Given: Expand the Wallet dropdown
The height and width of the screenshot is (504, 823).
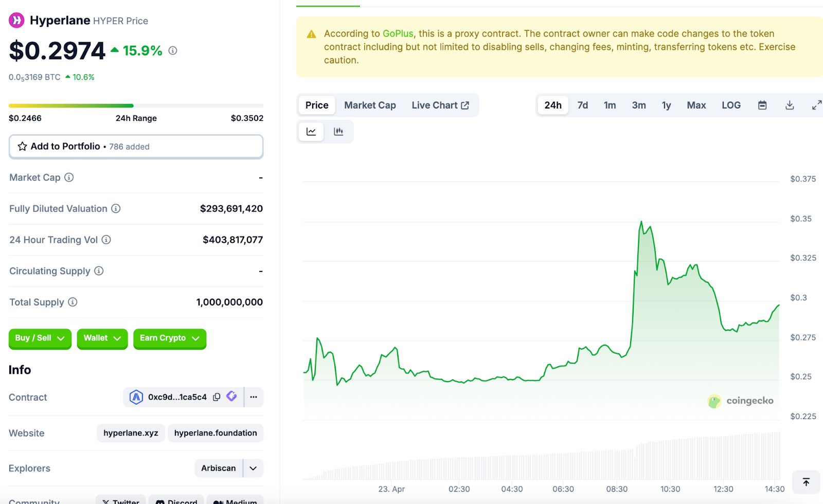Looking at the screenshot, I should click(x=102, y=338).
